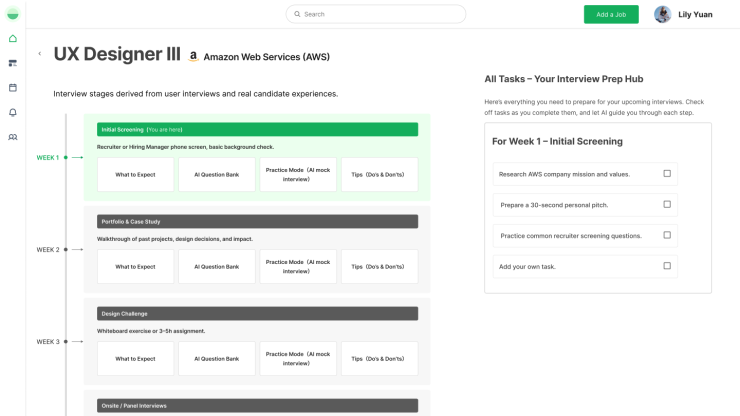Open 'What to Expect' under Initial Screening

tap(135, 175)
